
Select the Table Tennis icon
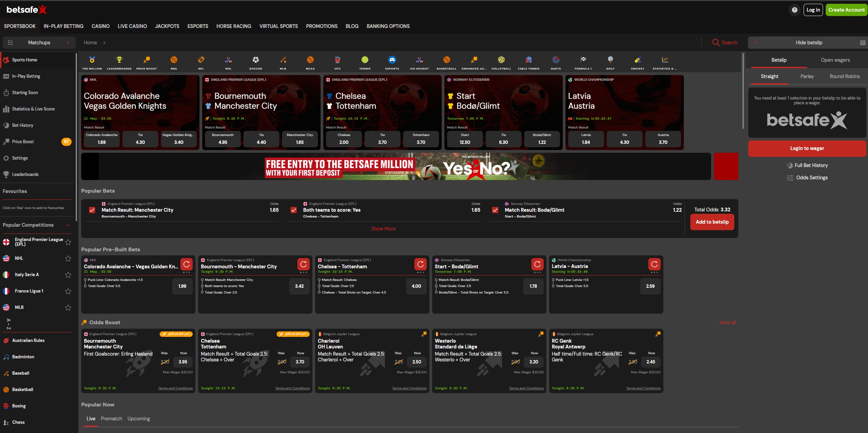tap(529, 60)
